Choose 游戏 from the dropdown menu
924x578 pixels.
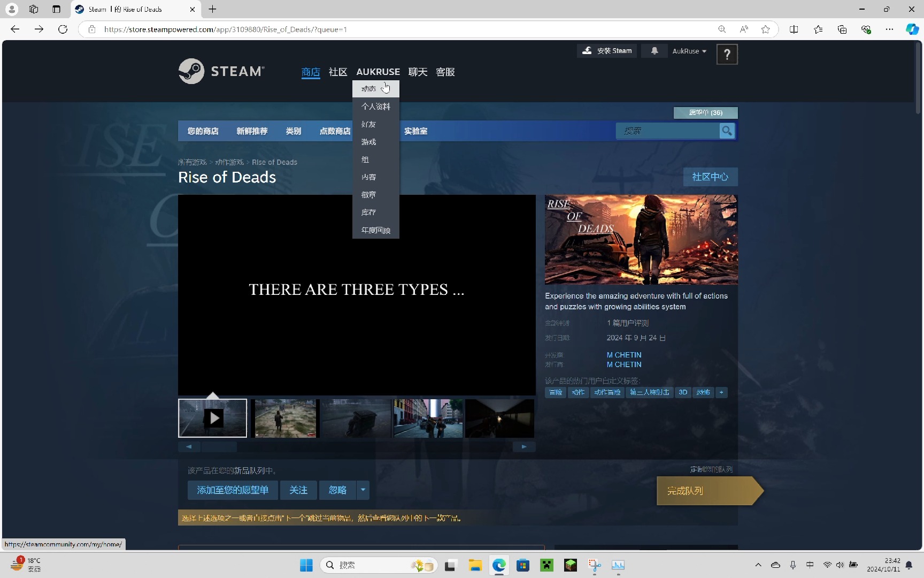point(375,142)
